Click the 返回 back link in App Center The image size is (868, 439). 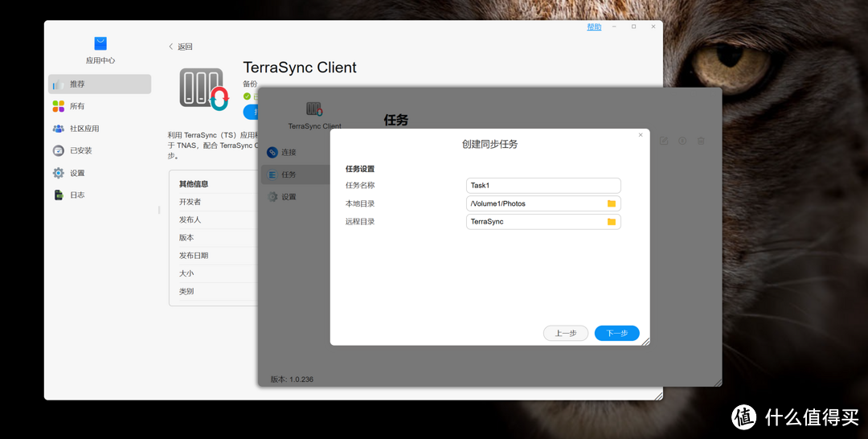tap(181, 47)
